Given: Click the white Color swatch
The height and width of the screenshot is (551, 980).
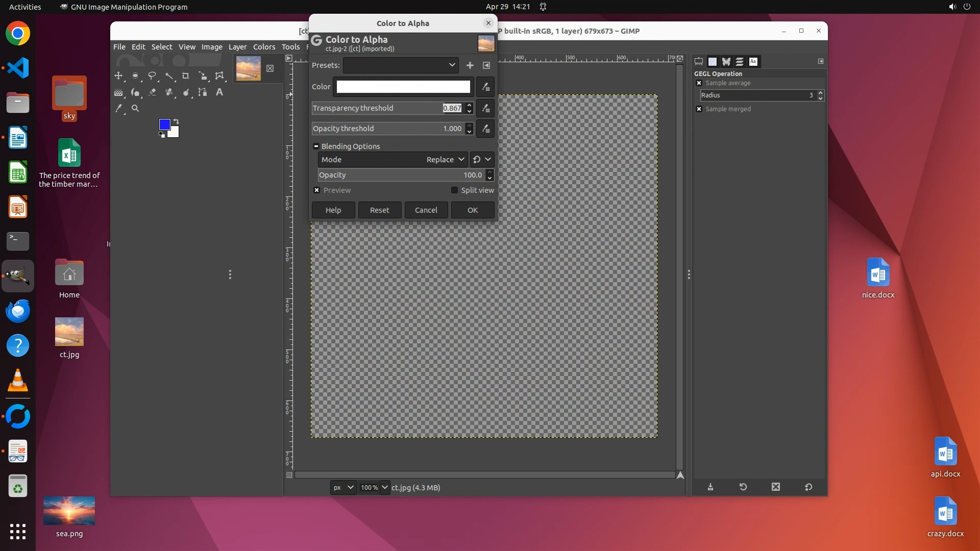Looking at the screenshot, I should tap(403, 87).
